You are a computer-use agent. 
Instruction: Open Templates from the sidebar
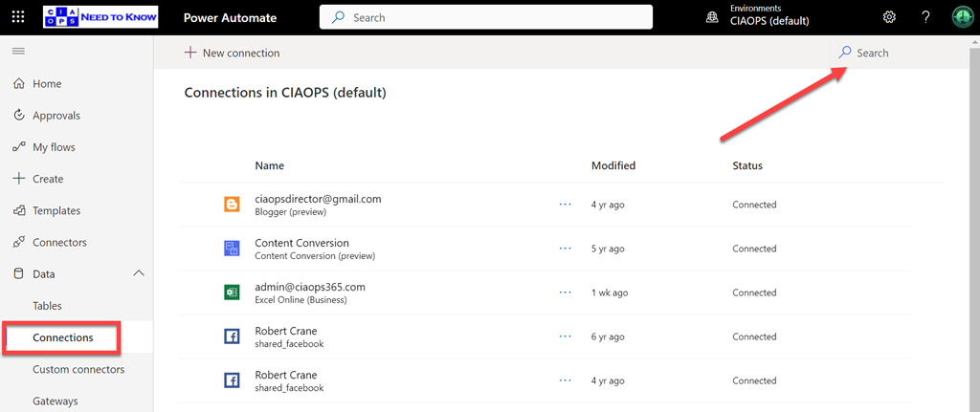[56, 210]
